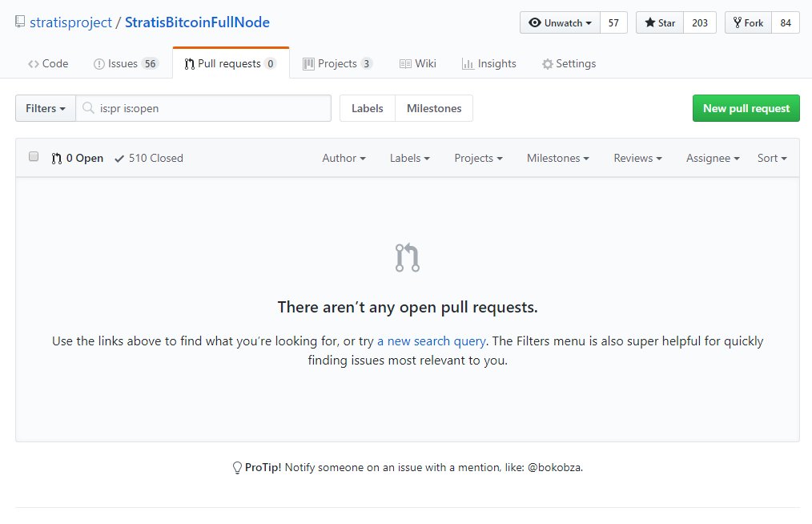
Task: Show the 0 Open pull requests
Action: pos(77,158)
